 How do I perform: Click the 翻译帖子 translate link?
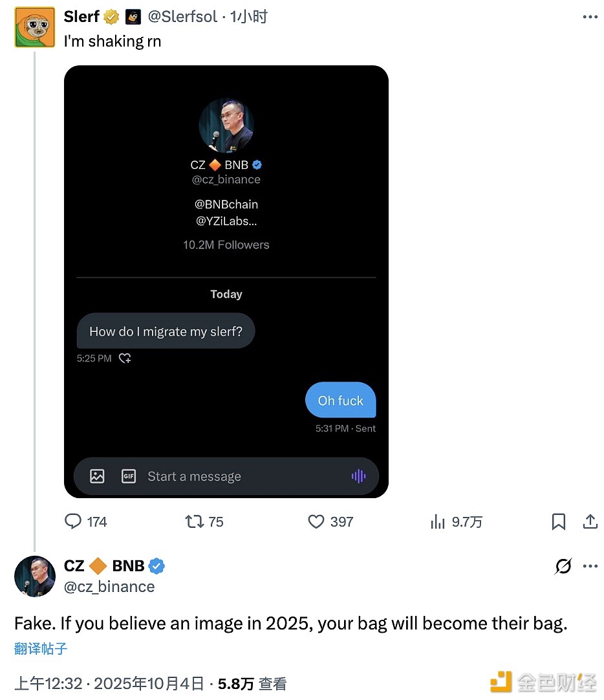tap(41, 649)
